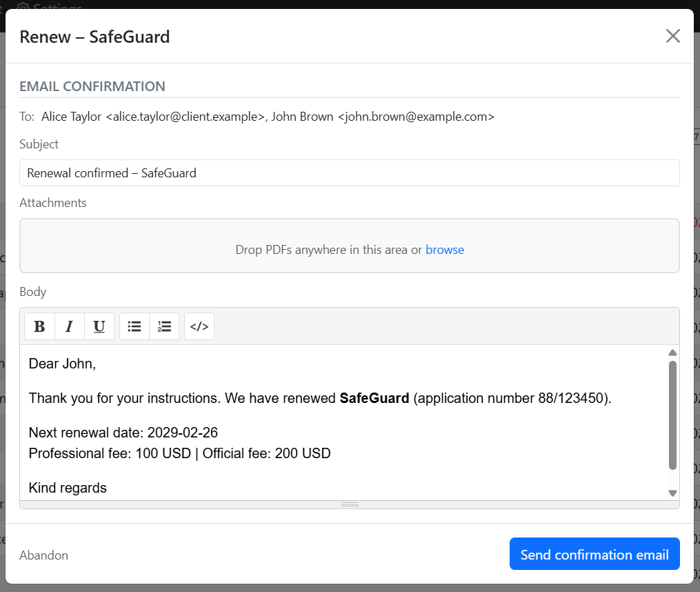
Task: Switch to HTML code view
Action: coord(199,326)
